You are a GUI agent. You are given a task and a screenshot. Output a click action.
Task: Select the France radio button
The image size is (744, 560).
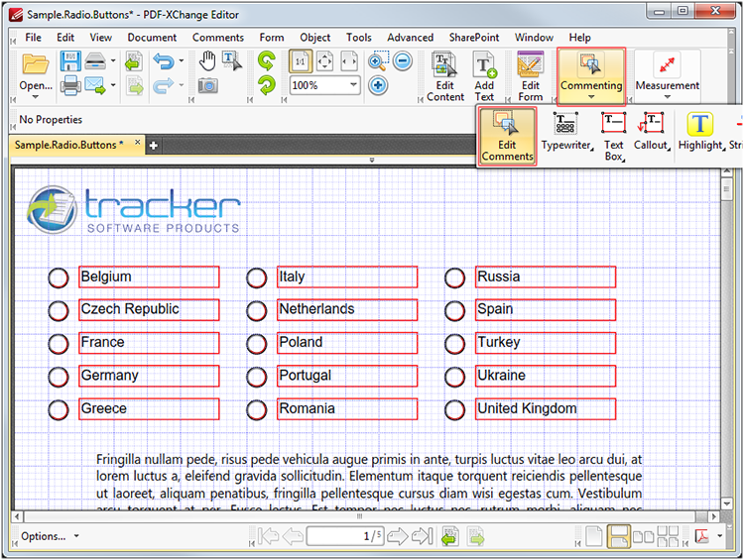(59, 344)
